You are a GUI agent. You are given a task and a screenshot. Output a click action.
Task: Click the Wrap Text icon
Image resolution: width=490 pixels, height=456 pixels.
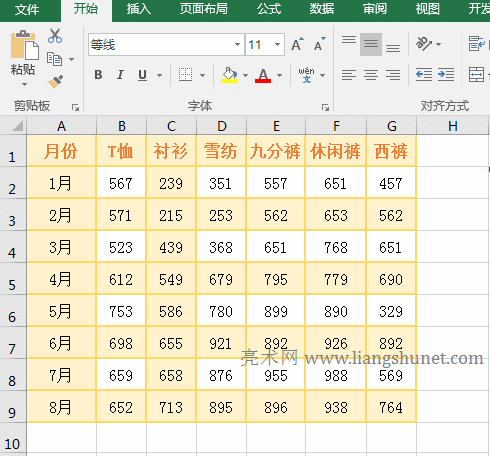[477, 44]
